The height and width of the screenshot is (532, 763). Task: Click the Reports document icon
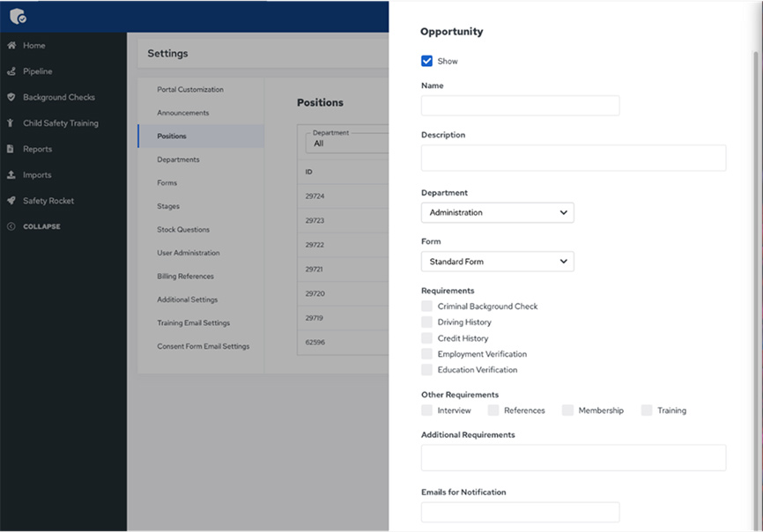[11, 150]
